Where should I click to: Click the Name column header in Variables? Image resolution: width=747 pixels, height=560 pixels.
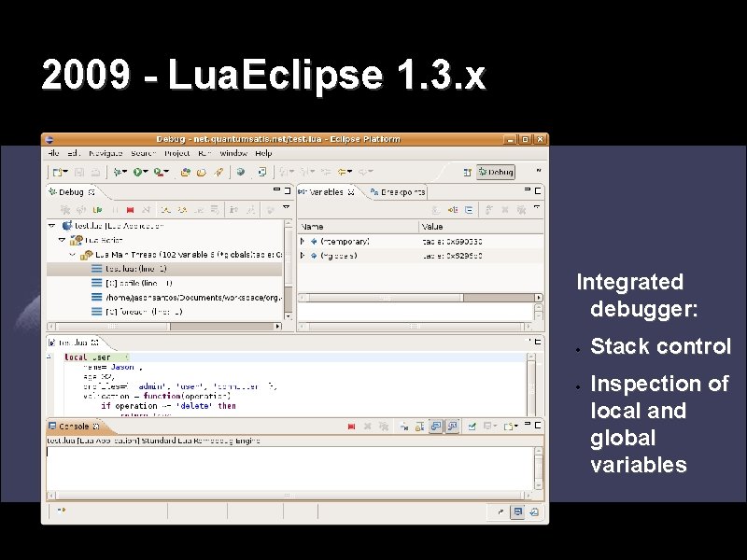click(359, 227)
